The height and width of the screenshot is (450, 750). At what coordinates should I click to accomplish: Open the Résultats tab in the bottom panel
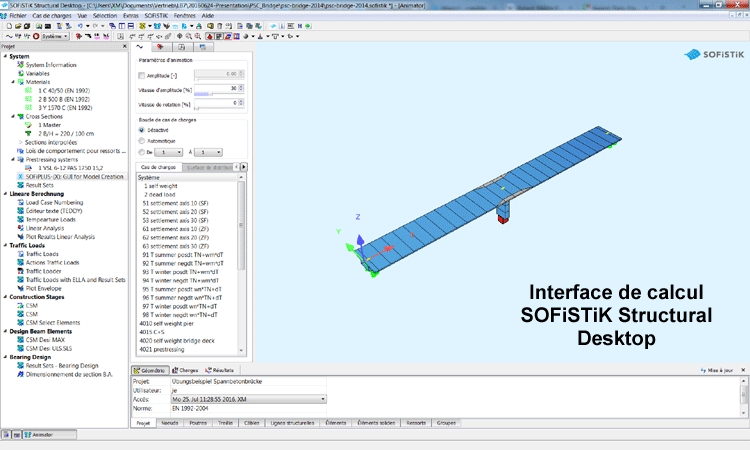coord(220,370)
